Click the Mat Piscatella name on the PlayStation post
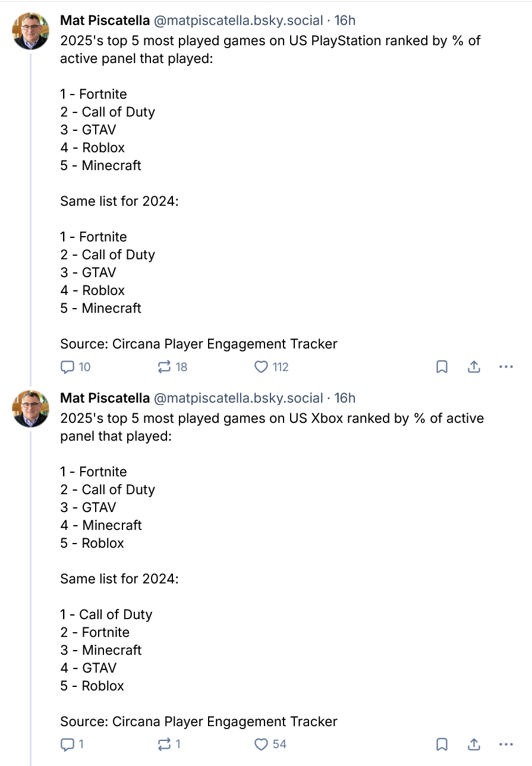This screenshot has width=532, height=766. click(105, 20)
